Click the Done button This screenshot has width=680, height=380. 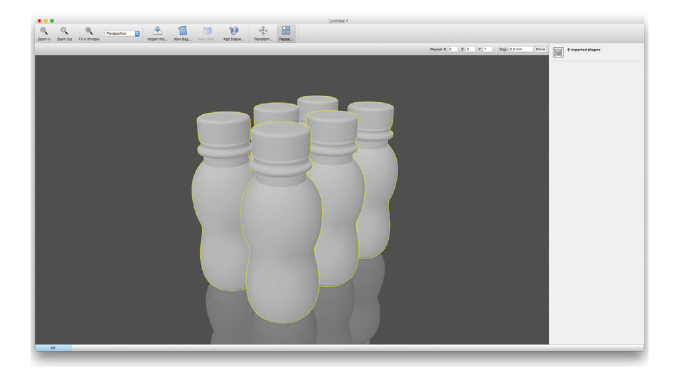540,49
